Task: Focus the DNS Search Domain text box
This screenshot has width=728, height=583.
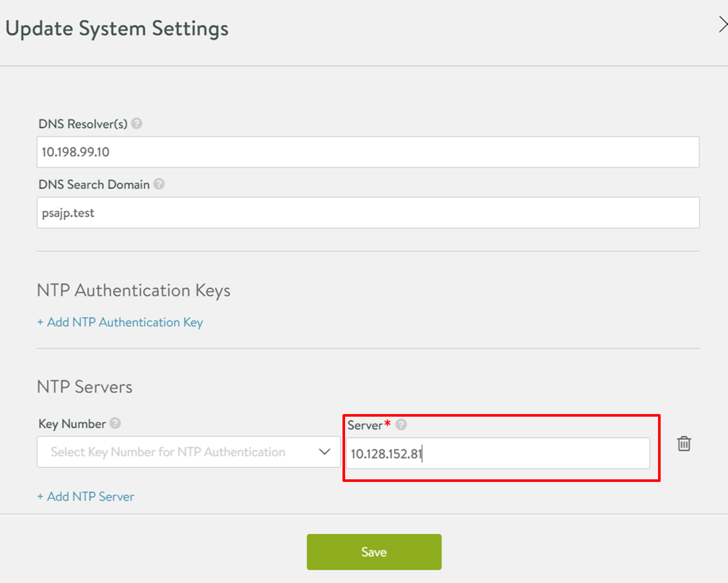Action: pos(368,212)
